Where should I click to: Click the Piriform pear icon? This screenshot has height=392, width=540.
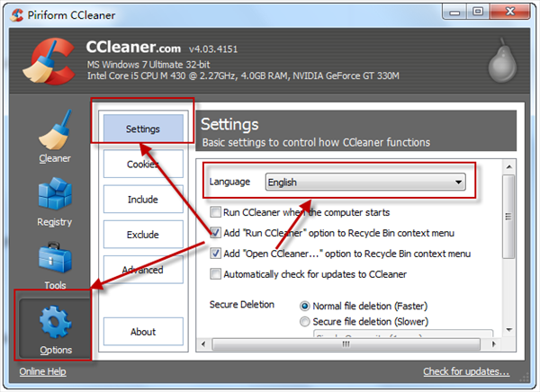[x=502, y=60]
